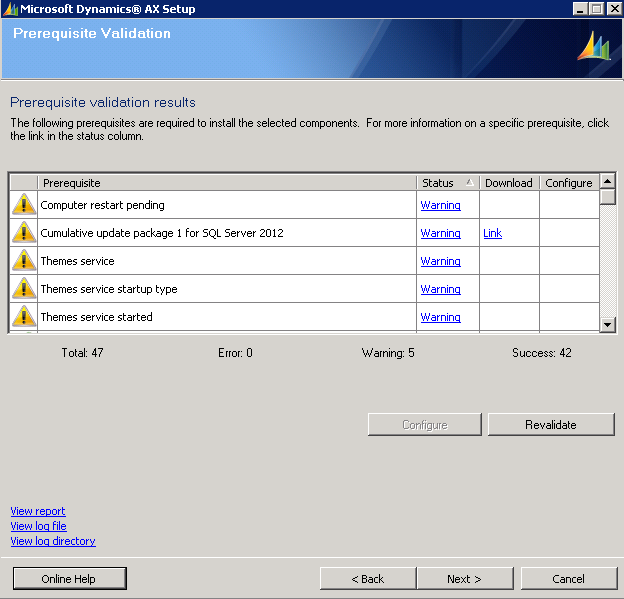The height and width of the screenshot is (599, 624).
Task: Open Warning link for Cumulative update package 1
Action: (441, 233)
